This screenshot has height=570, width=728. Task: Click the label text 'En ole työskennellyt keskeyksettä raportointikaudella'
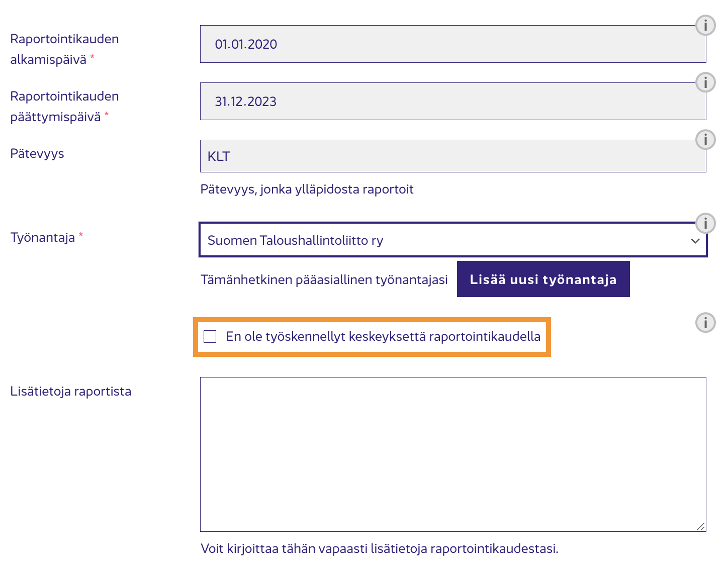[x=383, y=336]
